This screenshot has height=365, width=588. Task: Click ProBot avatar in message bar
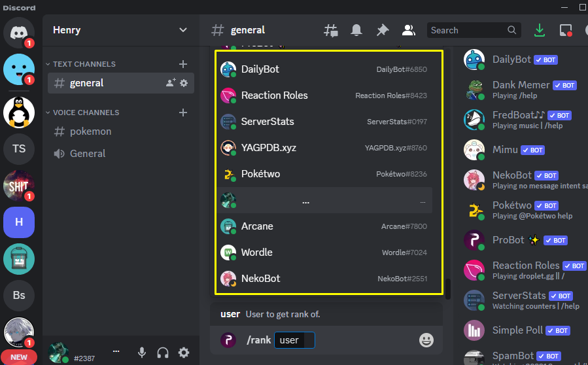228,340
